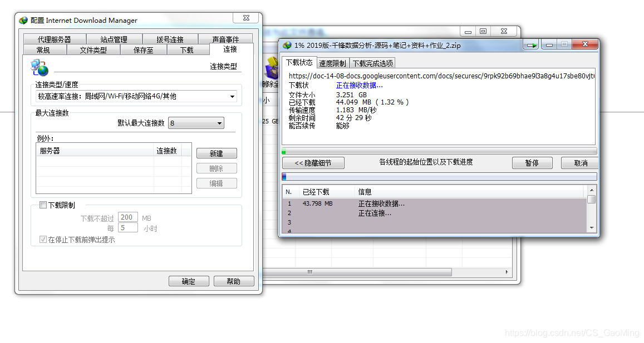Viewport: 644px width, 343px height.
Task: Open the 声音事件 tab
Action: coord(226,38)
